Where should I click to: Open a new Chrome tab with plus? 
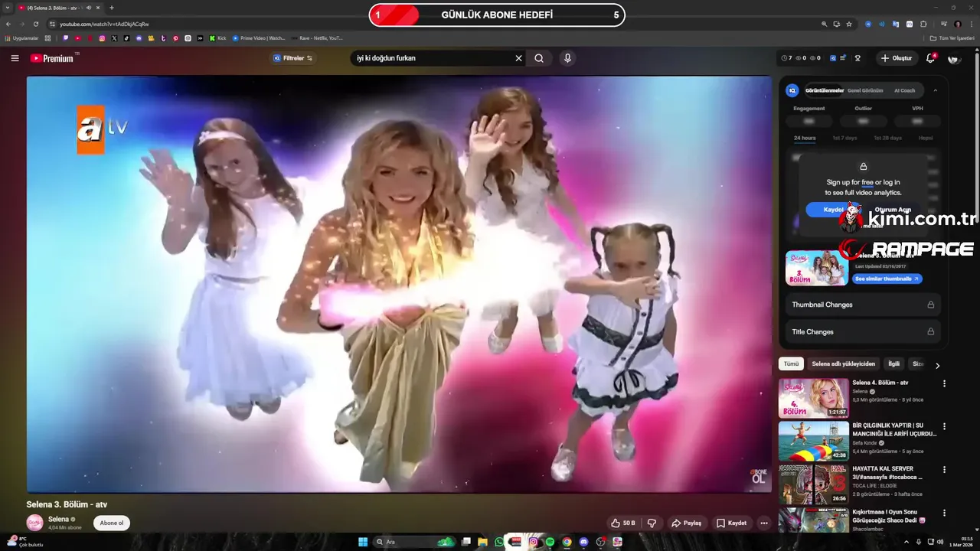(112, 8)
